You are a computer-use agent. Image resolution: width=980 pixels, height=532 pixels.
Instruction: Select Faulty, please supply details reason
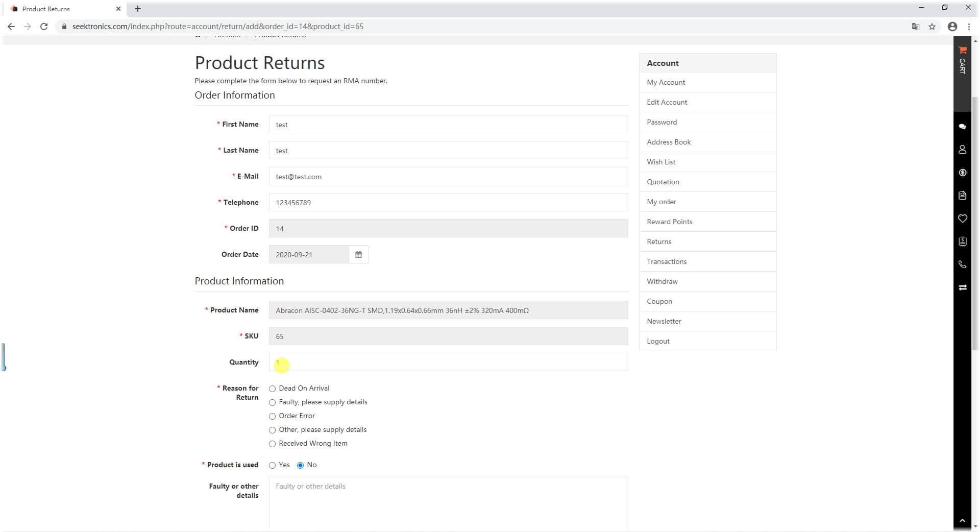272,402
